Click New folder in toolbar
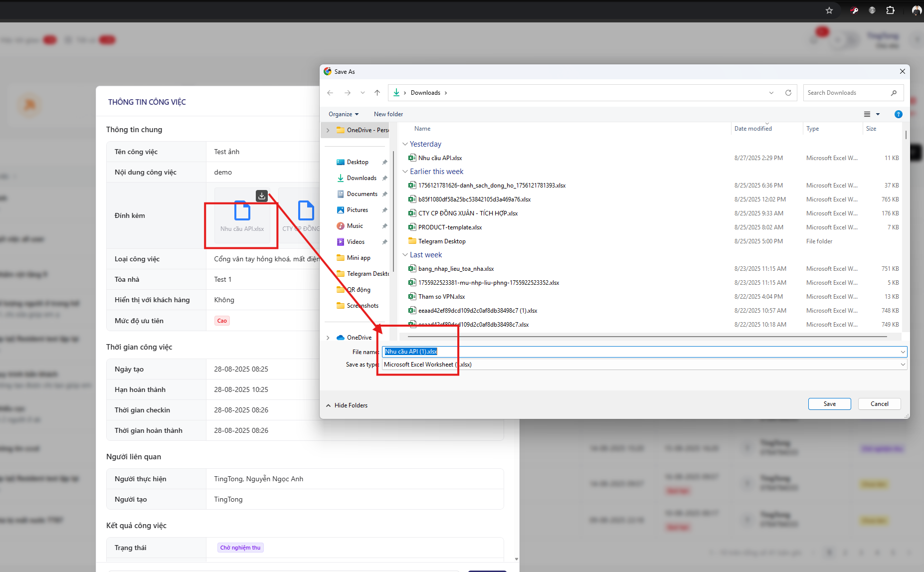This screenshot has width=924, height=572. click(388, 114)
